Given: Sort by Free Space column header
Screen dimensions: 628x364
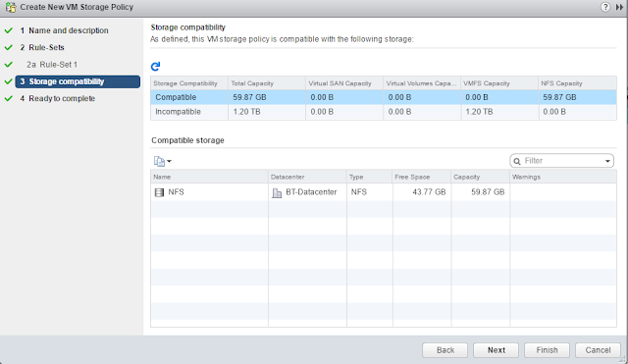Looking at the screenshot, I should point(422,177).
